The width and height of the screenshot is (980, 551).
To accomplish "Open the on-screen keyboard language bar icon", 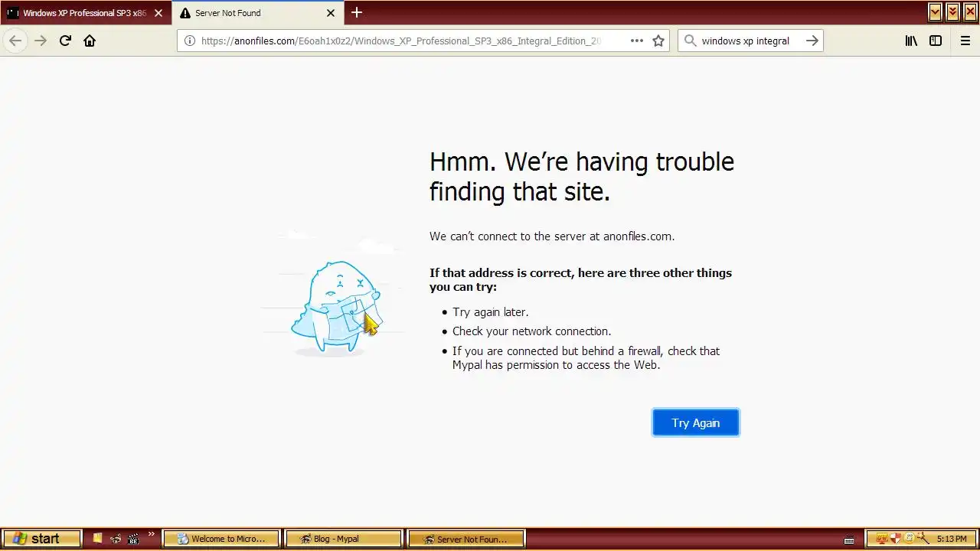I will click(848, 540).
